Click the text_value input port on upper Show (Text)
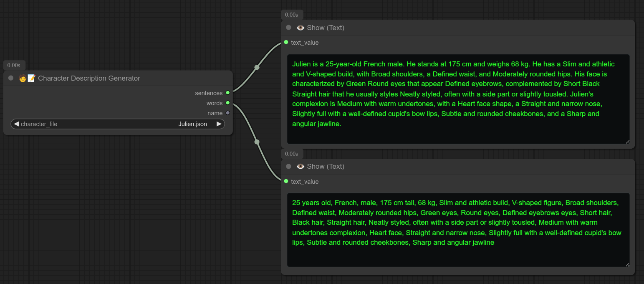Screen dimensions: 644x284 click(x=286, y=42)
